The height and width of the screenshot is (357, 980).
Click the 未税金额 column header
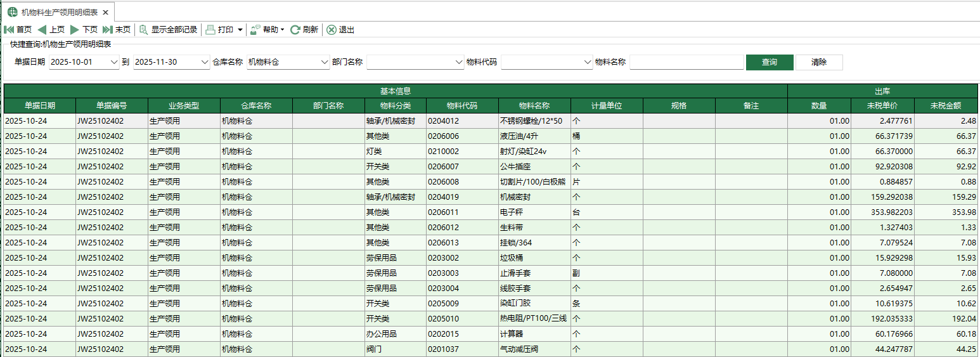[x=946, y=106]
